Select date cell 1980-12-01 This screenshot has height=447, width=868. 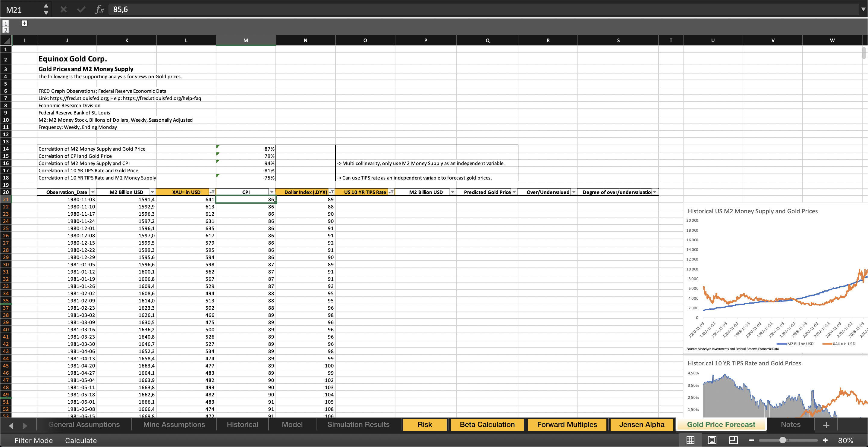point(67,228)
